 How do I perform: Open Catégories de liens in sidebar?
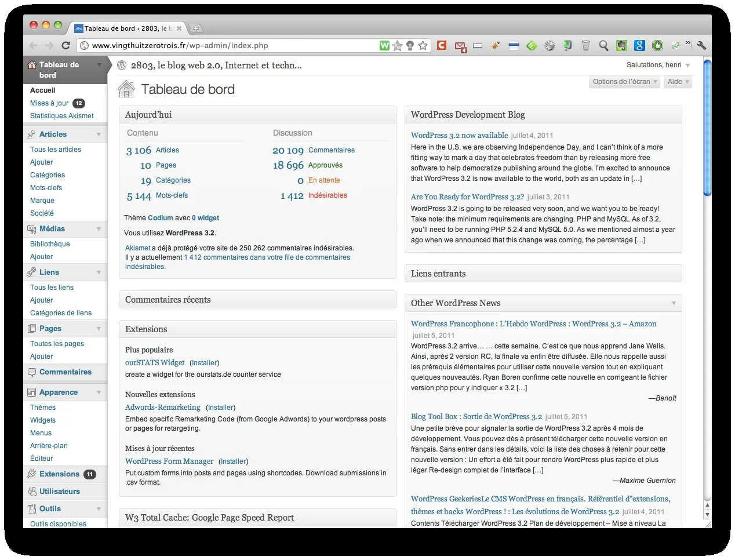61,313
